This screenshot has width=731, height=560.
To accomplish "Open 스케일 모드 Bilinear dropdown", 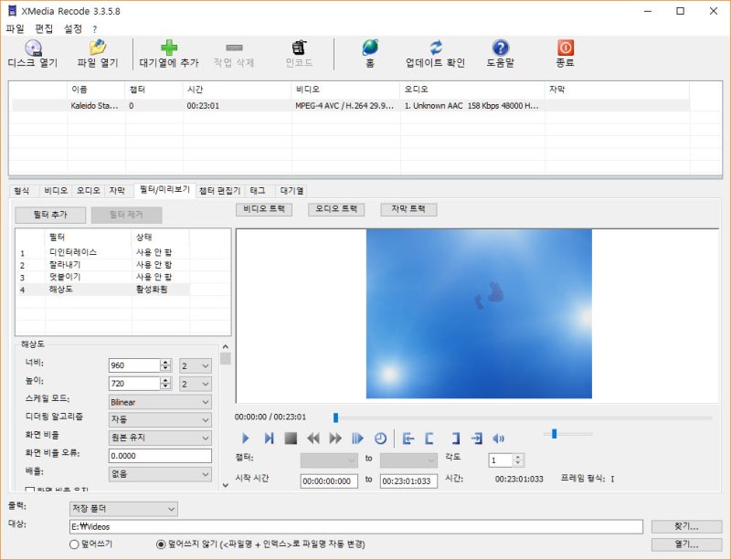I will tap(160, 402).
